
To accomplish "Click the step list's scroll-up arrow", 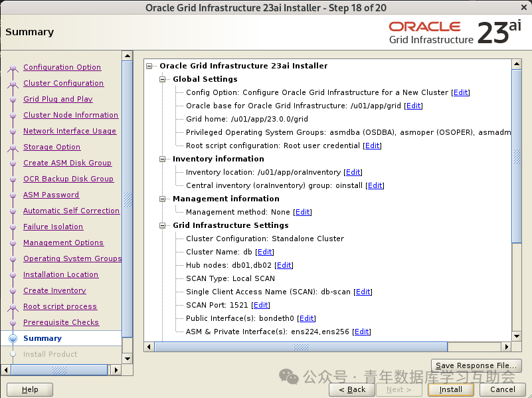I will click(128, 56).
